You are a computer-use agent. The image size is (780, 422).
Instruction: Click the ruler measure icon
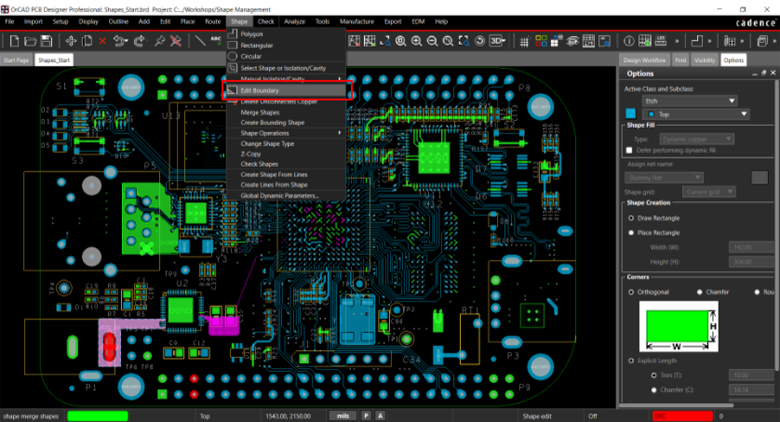pyautogui.click(x=661, y=41)
